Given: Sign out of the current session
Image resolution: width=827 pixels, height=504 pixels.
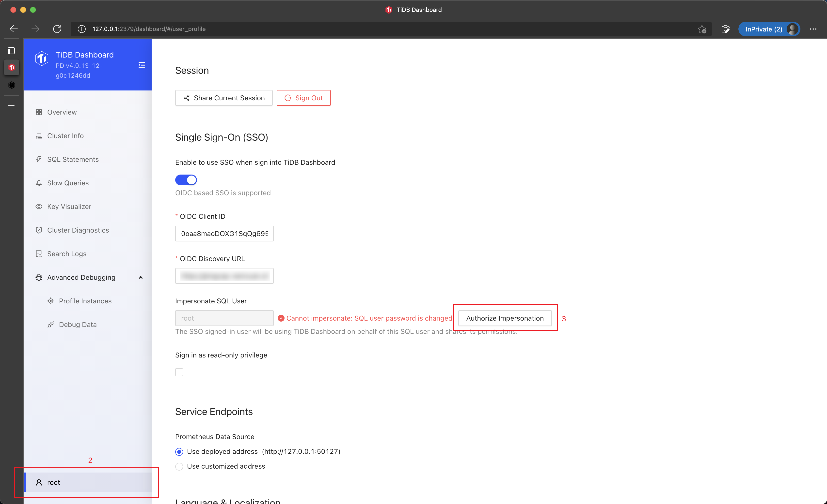Looking at the screenshot, I should click(303, 98).
